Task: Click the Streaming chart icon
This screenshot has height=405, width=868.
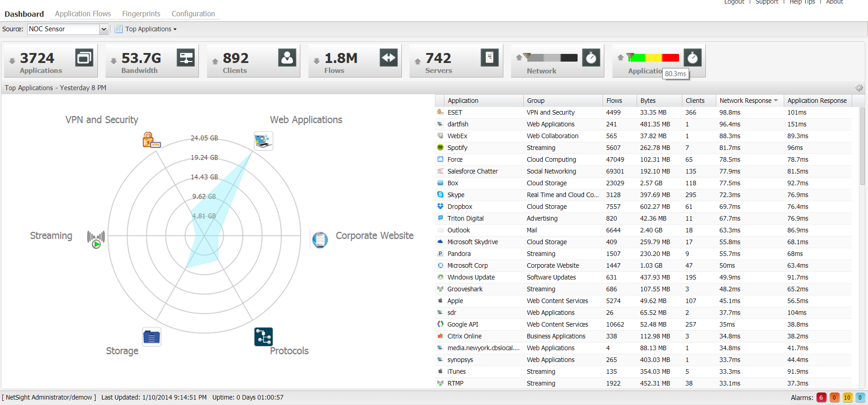Action: click(96, 239)
